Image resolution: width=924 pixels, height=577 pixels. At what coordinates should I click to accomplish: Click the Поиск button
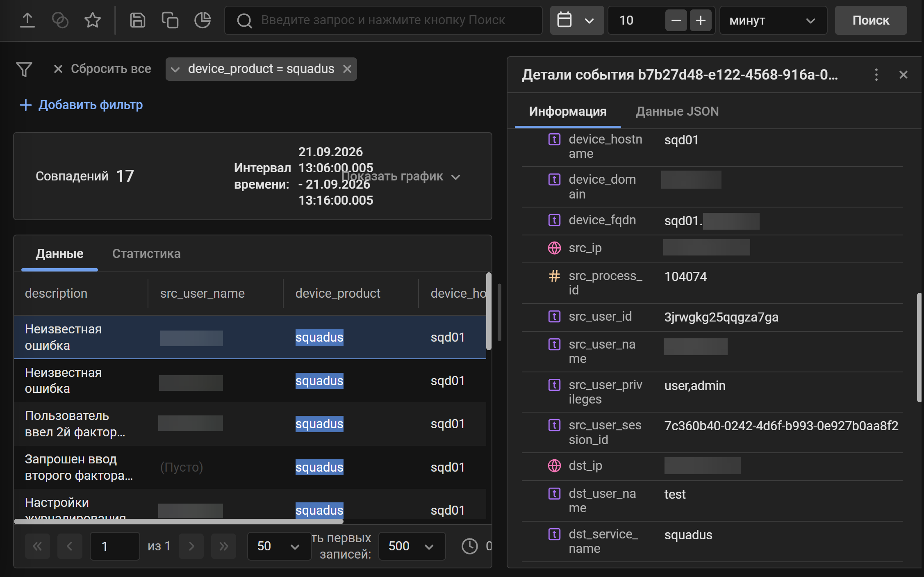point(871,20)
